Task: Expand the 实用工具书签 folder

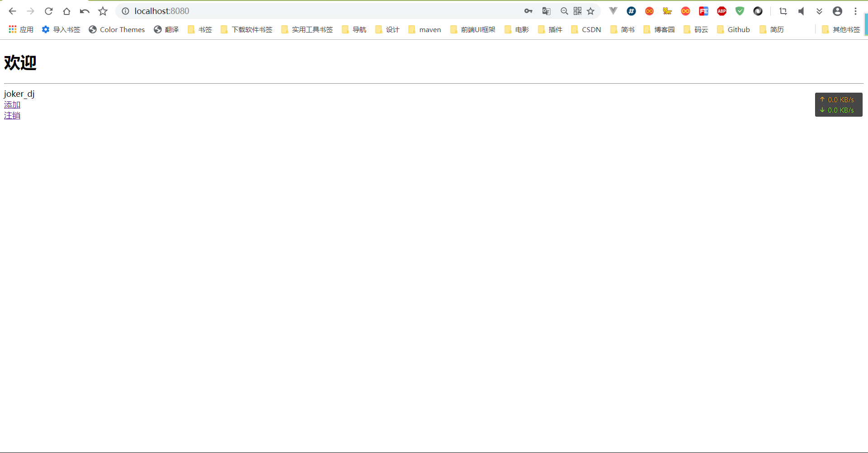Action: 307,29
